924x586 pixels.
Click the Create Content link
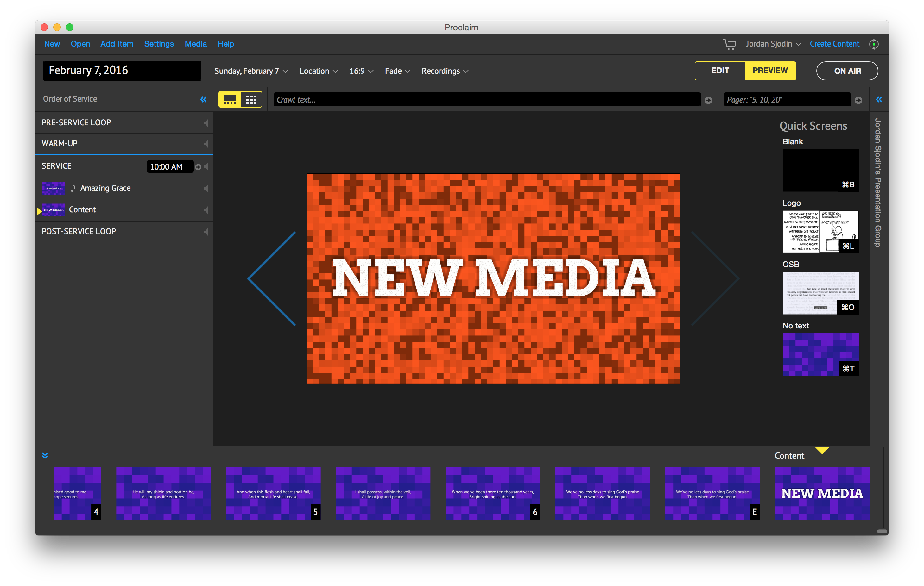pyautogui.click(x=834, y=44)
